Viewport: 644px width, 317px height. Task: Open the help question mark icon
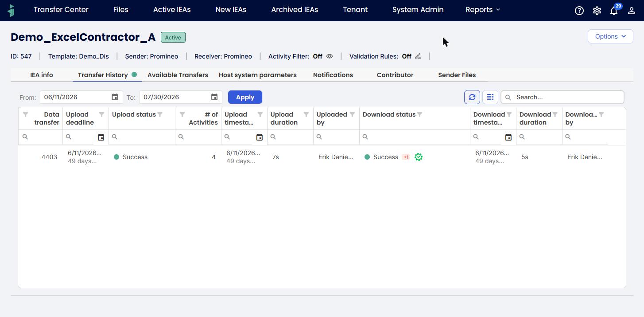[x=579, y=11]
